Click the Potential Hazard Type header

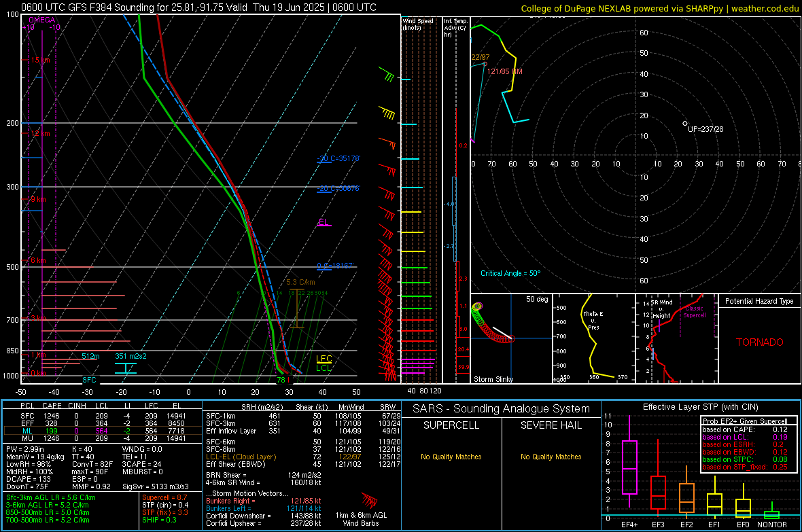(759, 301)
